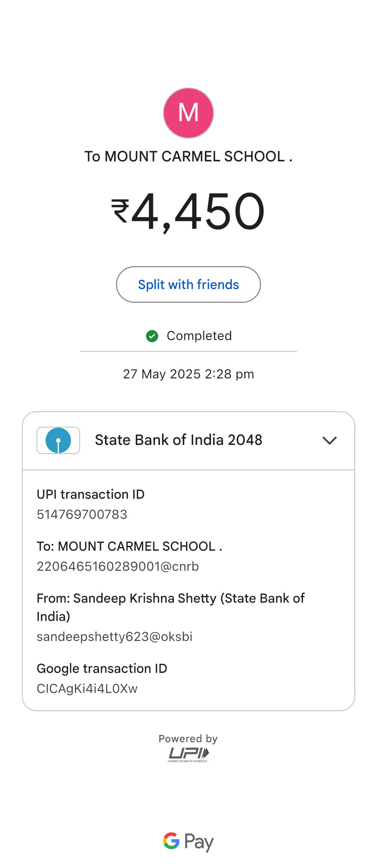Collapse bank details with the chevron arrow
The height and width of the screenshot is (868, 377).
point(330,440)
